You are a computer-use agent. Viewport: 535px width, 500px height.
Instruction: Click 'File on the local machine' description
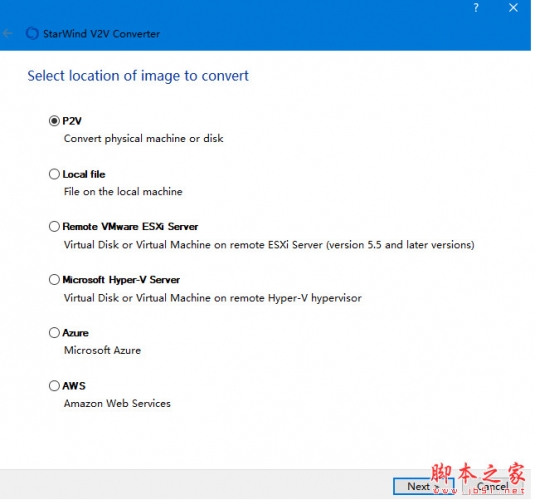click(x=123, y=191)
